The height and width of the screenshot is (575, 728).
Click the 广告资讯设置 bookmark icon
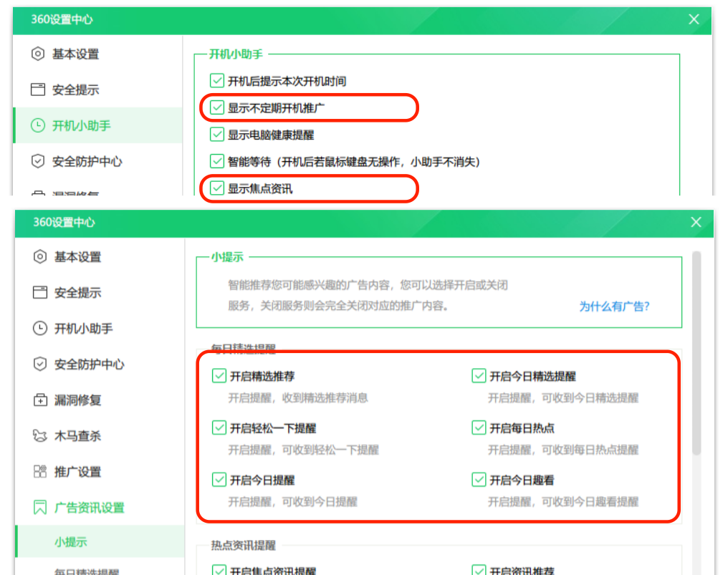41,508
